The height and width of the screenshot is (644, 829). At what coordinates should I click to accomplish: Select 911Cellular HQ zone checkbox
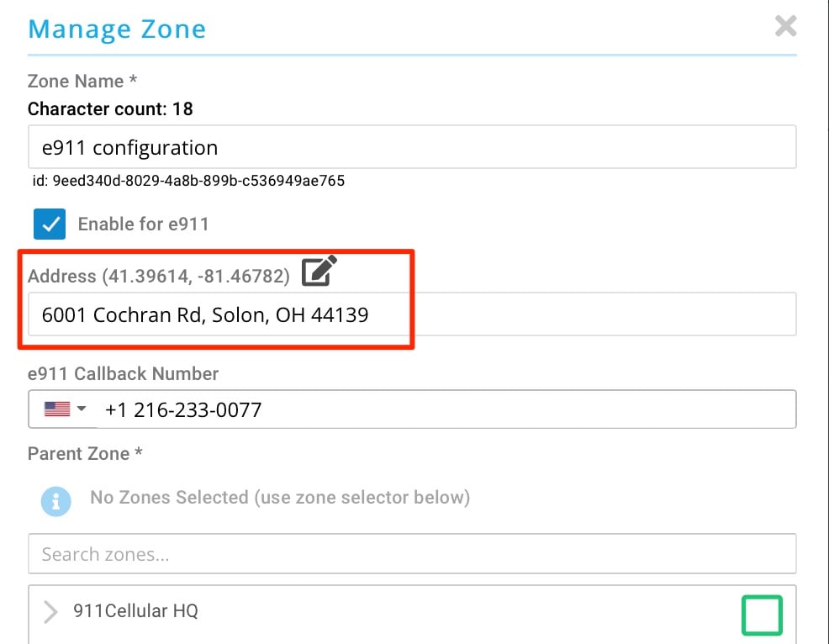point(762,615)
